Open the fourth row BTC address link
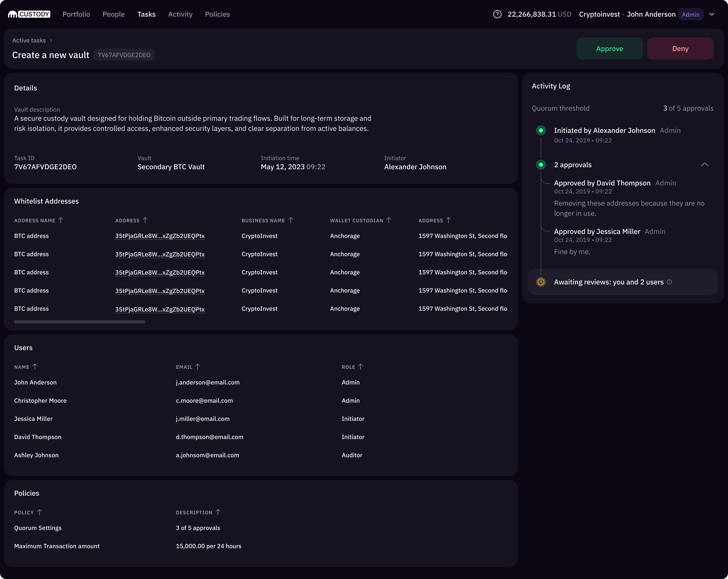The width and height of the screenshot is (728, 579). pos(160,291)
